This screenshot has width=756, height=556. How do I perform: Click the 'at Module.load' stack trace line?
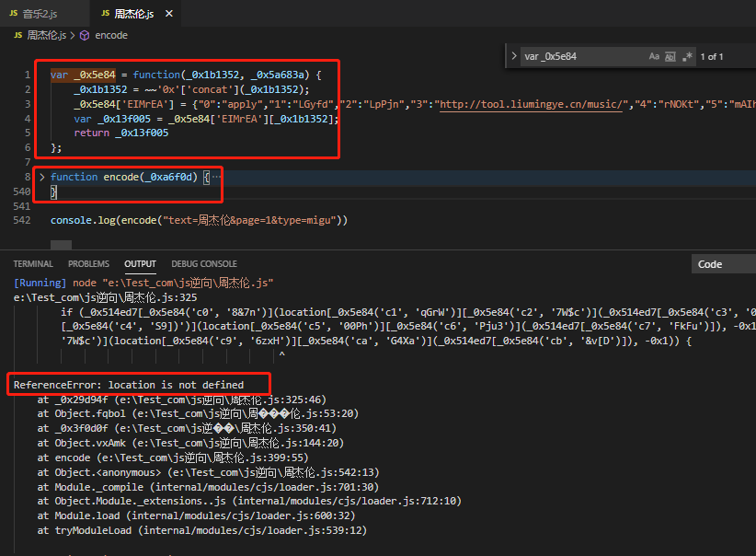coord(196,515)
